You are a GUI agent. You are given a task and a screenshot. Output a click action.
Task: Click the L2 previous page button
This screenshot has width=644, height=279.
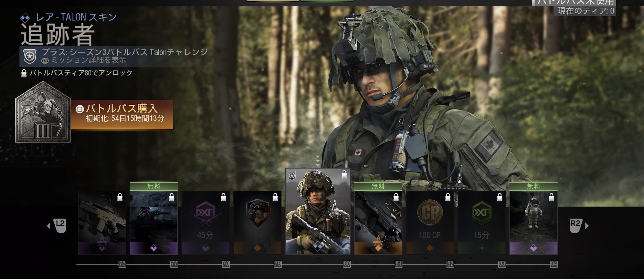tap(60, 226)
